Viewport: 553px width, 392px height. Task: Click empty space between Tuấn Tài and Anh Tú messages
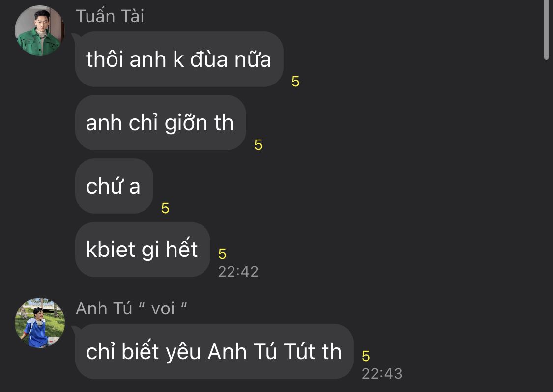click(x=275, y=287)
